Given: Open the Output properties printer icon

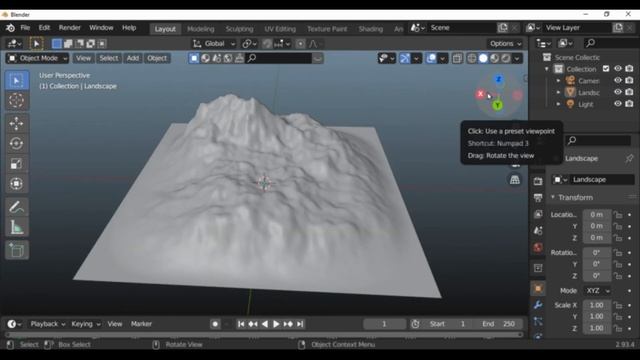Looking at the screenshot, I should 538,198.
